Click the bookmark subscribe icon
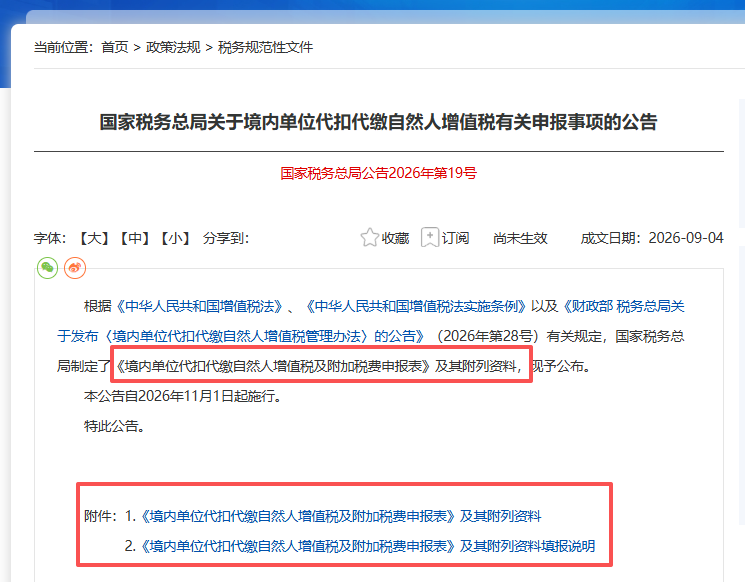The width and height of the screenshot is (745, 582). [x=430, y=237]
